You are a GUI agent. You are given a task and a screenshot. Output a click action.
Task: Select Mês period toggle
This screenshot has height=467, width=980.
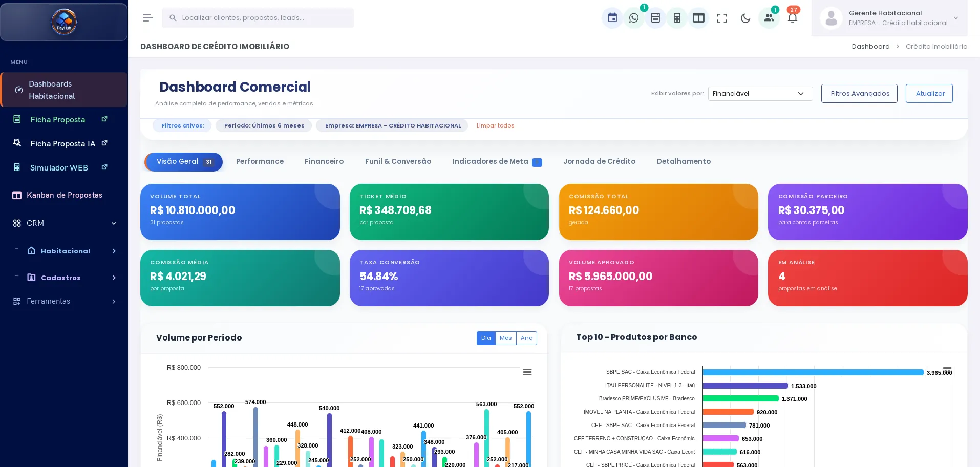(x=506, y=338)
